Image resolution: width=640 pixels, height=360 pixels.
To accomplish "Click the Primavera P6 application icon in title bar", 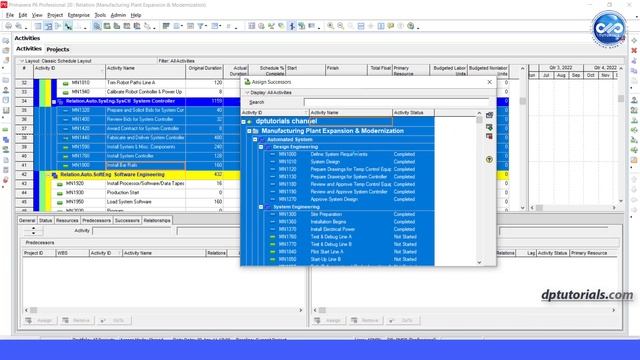I will coord(4,5).
